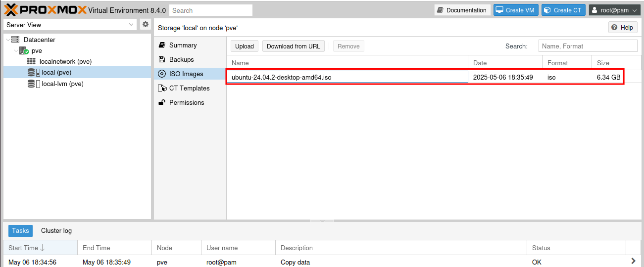Click the Node column header in tasks
The image size is (644, 267).
click(177, 248)
